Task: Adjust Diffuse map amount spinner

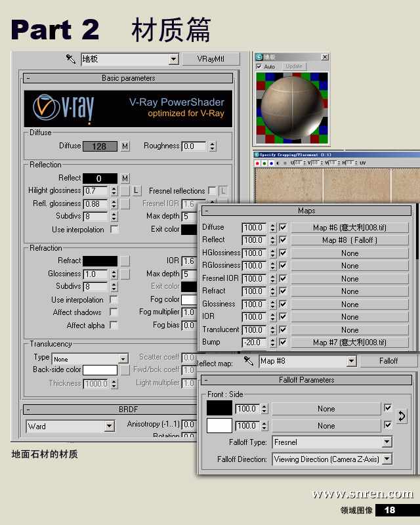Action: point(272,227)
